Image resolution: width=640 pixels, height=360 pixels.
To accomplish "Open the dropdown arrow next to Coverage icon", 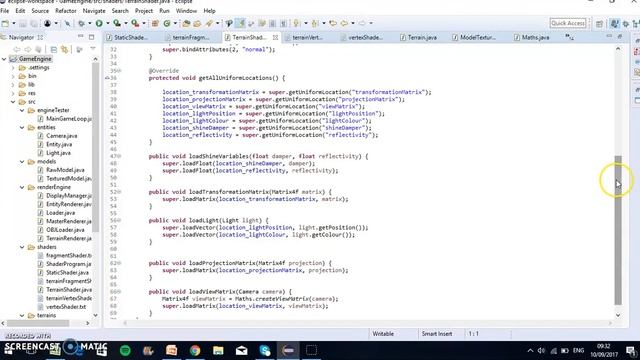I will pyautogui.click(x=125, y=23).
